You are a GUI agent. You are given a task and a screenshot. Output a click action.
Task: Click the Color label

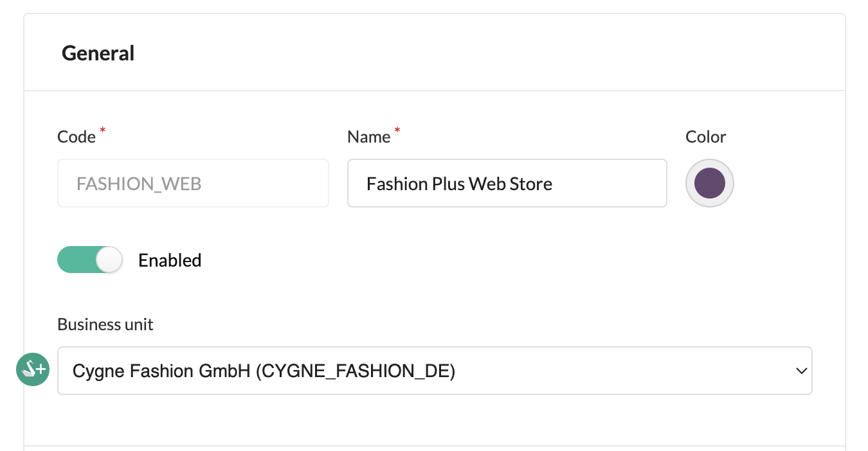click(706, 137)
